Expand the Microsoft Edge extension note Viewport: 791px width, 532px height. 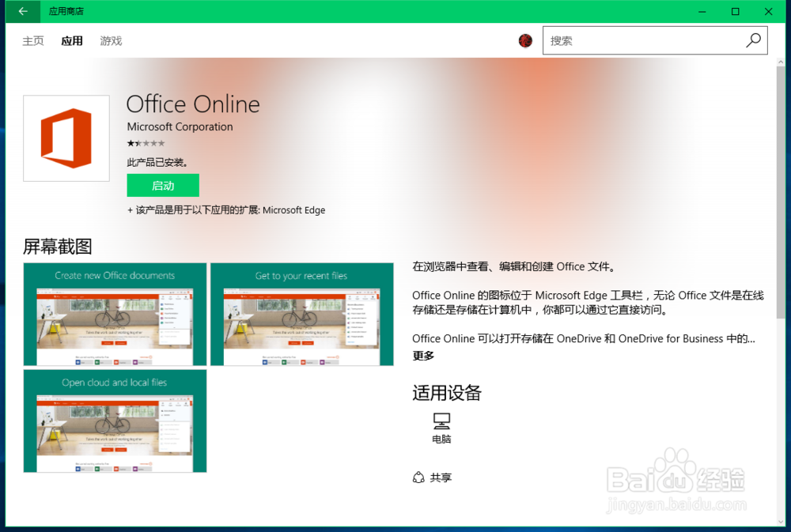pyautogui.click(x=226, y=209)
